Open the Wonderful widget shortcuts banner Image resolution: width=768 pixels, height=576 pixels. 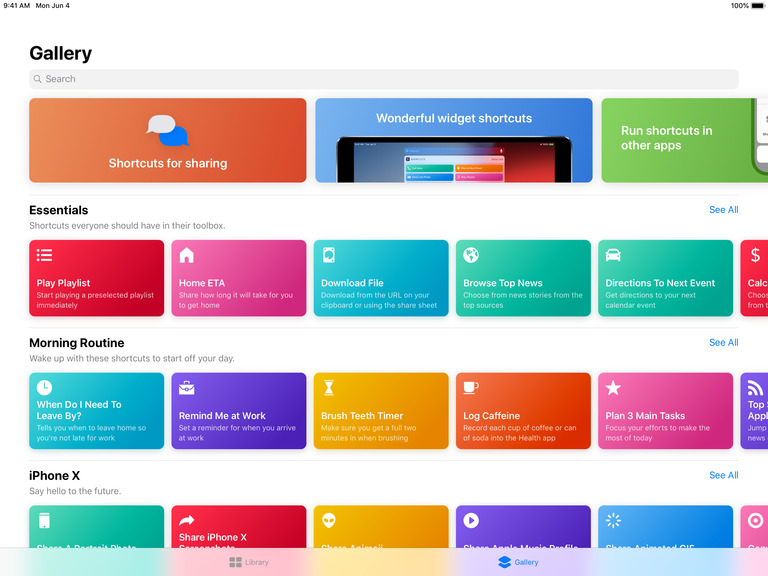tap(453, 140)
